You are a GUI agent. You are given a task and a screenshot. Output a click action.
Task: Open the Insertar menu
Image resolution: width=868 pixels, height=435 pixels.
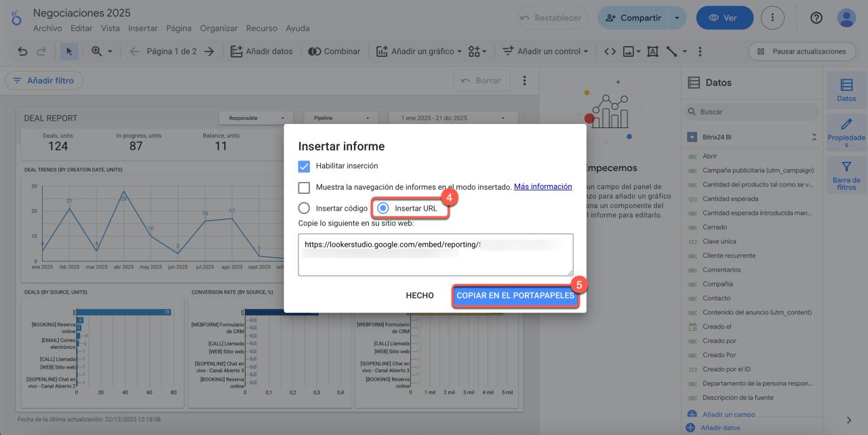click(x=142, y=28)
